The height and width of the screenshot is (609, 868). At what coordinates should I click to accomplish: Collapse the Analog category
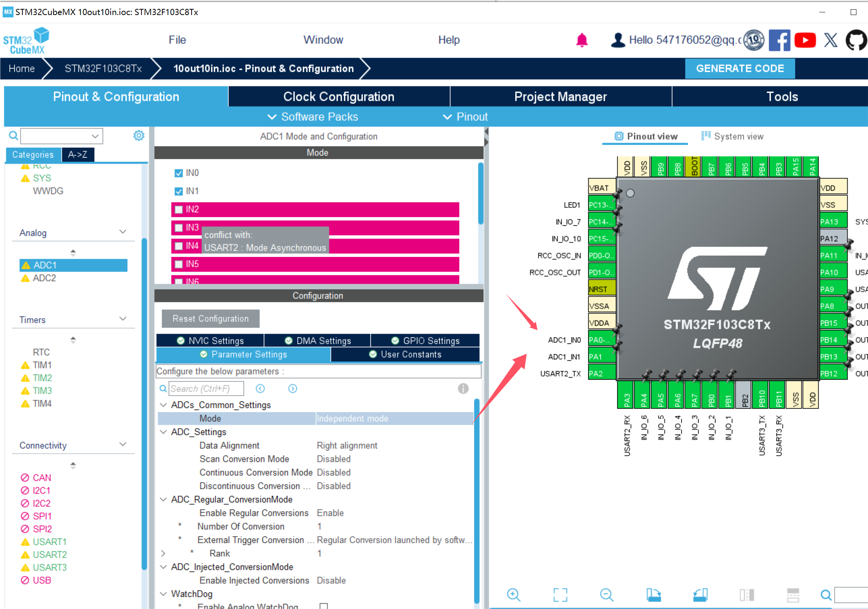(x=123, y=232)
